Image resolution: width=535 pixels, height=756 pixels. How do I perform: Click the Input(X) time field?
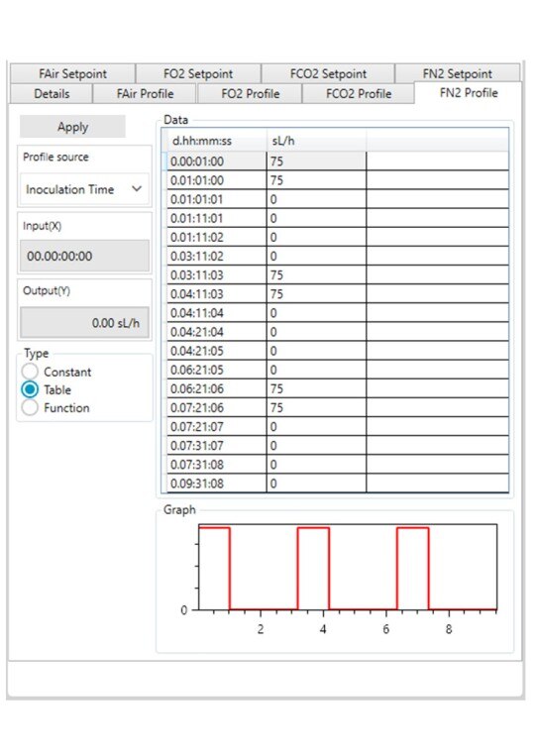pyautogui.click(x=84, y=256)
